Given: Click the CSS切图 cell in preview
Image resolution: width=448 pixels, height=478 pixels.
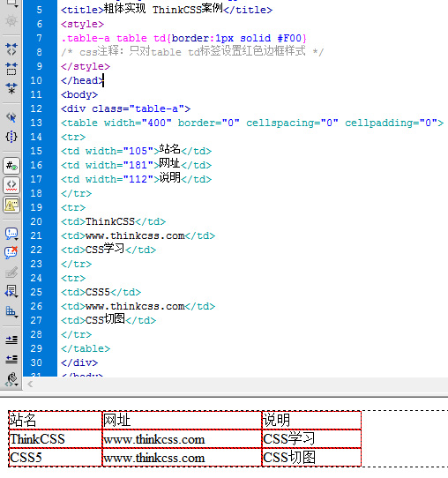Looking at the screenshot, I should 312,457.
